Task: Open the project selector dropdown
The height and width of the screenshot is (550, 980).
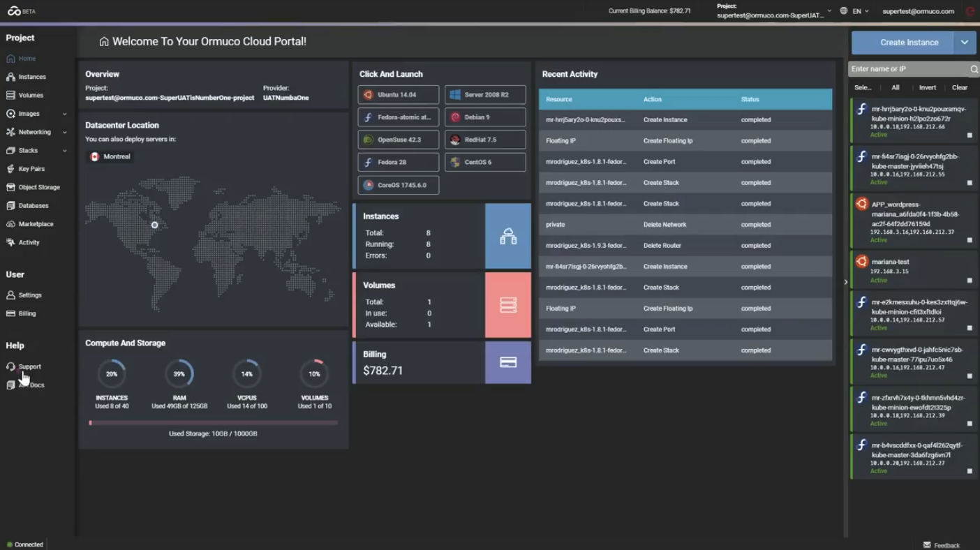Action: tap(774, 11)
